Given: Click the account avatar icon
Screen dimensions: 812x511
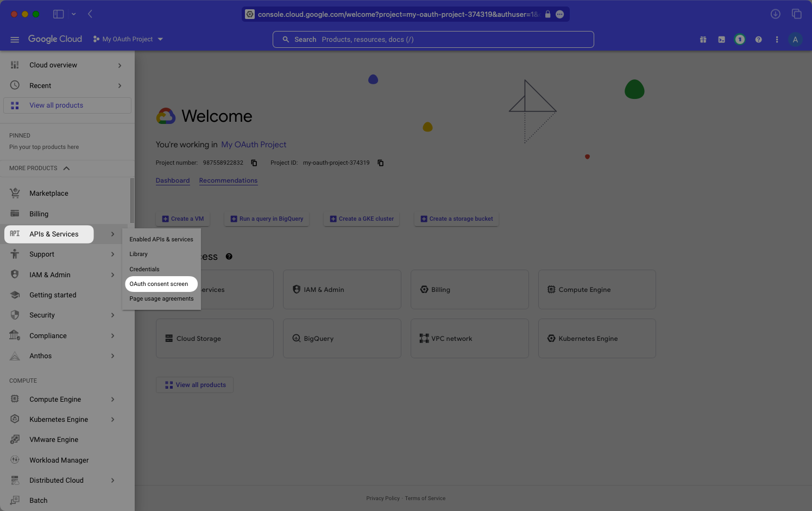Looking at the screenshot, I should click(795, 39).
